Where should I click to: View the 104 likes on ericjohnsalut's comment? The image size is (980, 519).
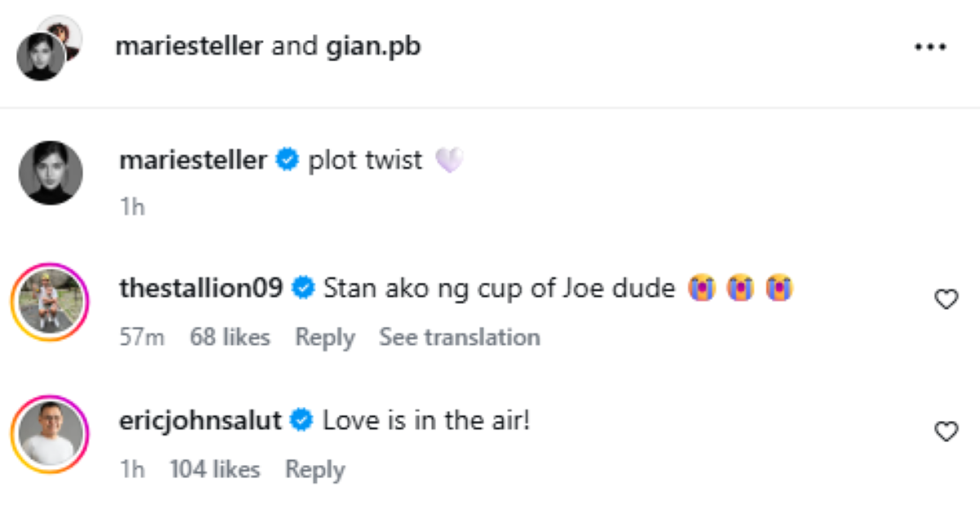click(x=215, y=469)
